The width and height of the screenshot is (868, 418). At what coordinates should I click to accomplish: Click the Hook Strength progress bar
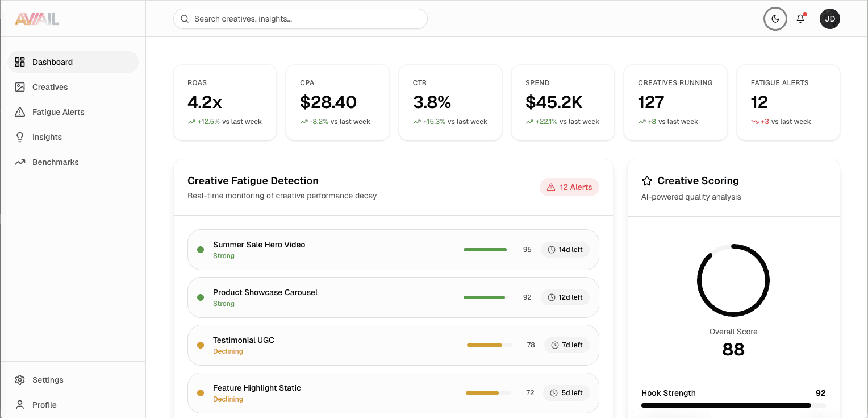[733, 405]
